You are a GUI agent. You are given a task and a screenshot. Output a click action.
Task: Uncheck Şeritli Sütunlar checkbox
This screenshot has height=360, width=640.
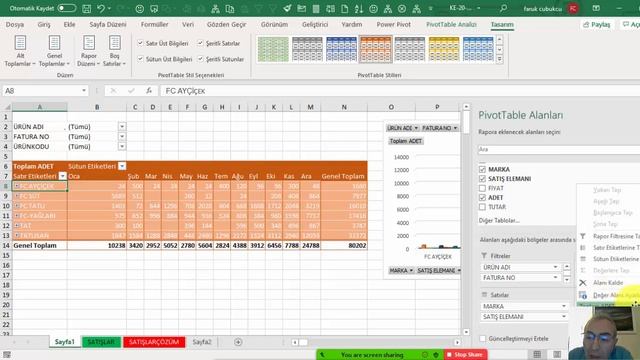(200, 59)
